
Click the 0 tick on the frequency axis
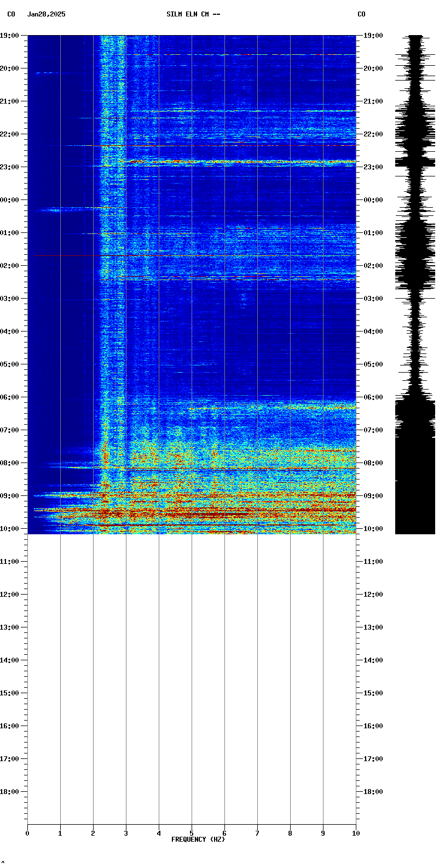pos(27,833)
